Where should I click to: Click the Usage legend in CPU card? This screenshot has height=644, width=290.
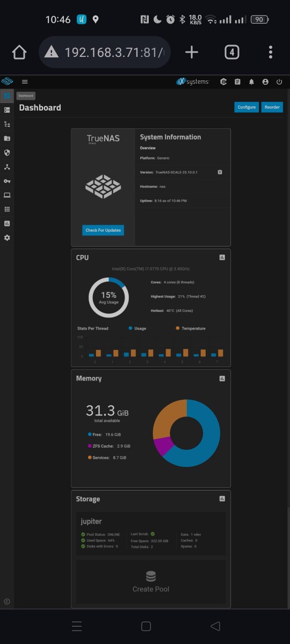point(136,328)
